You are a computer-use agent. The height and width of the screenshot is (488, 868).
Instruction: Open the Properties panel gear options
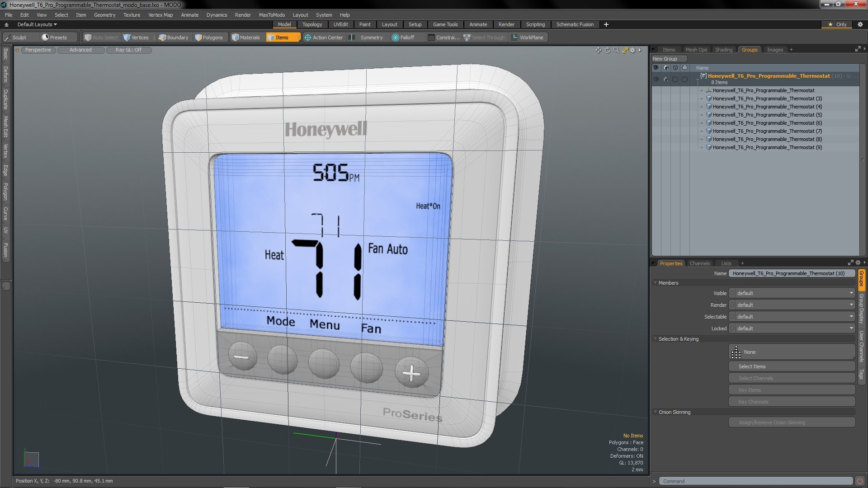858,263
